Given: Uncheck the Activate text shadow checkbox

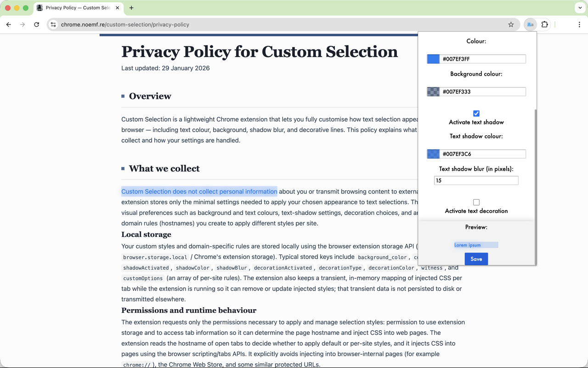Looking at the screenshot, I should (476, 113).
